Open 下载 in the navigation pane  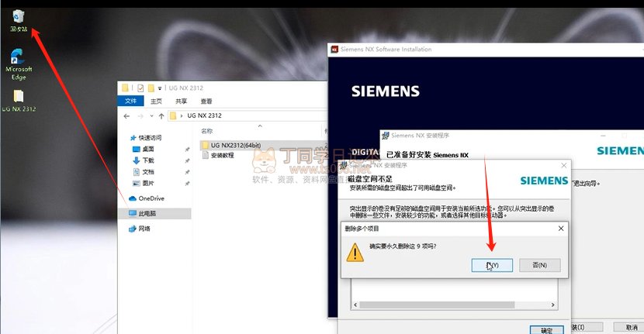click(x=144, y=160)
